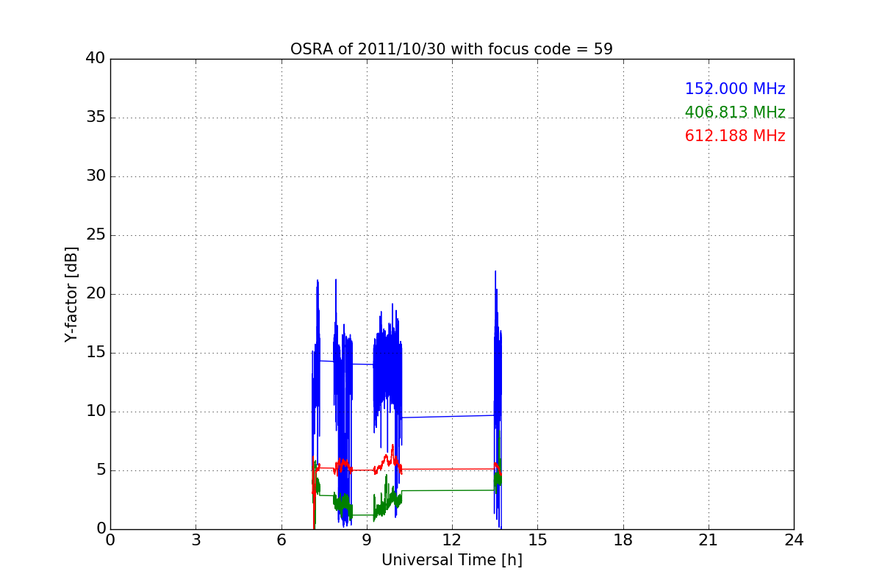
Task: Click the x-axis tick label '9'
Action: 366,540
